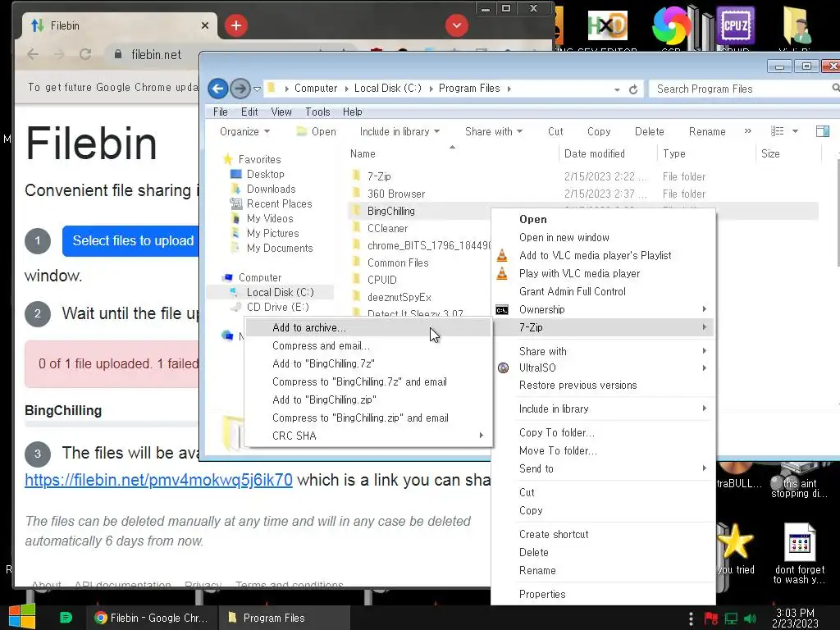Reload the Filebin page in Chrome
840x630 pixels.
click(85, 54)
